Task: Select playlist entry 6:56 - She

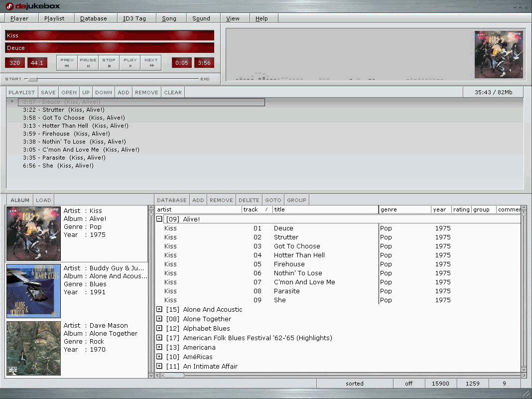Action: point(58,166)
